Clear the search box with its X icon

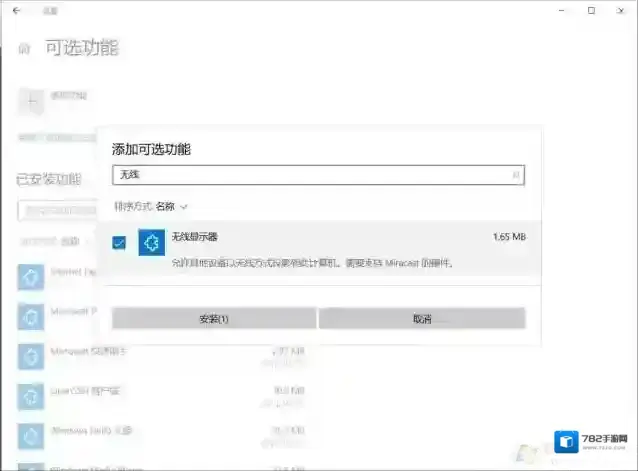[x=516, y=175]
